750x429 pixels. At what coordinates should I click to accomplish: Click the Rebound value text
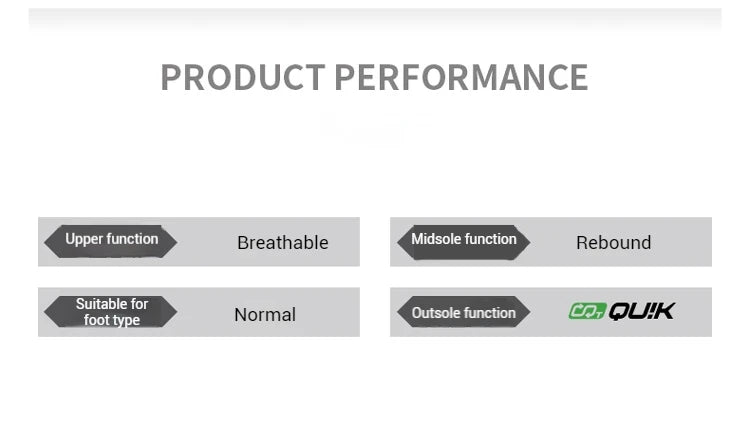pos(613,243)
